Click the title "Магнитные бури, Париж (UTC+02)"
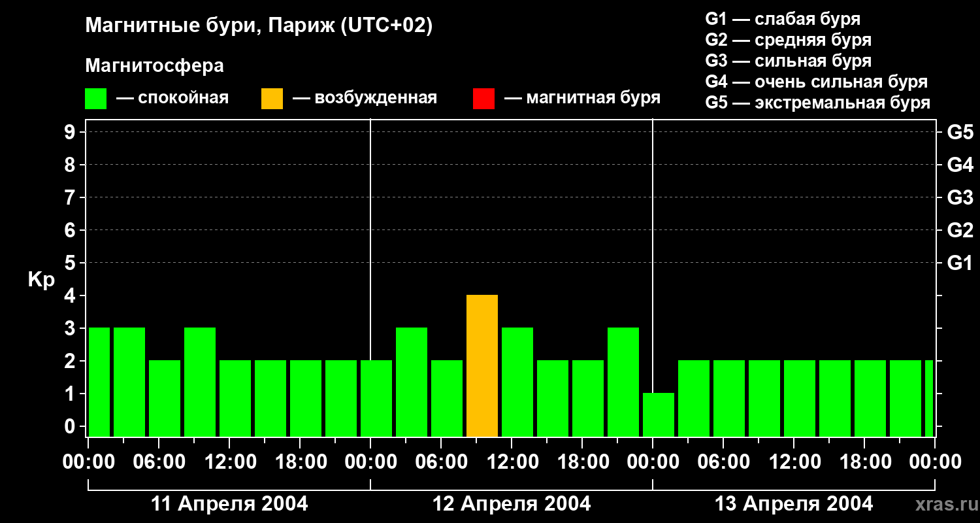The image size is (980, 523). [259, 26]
